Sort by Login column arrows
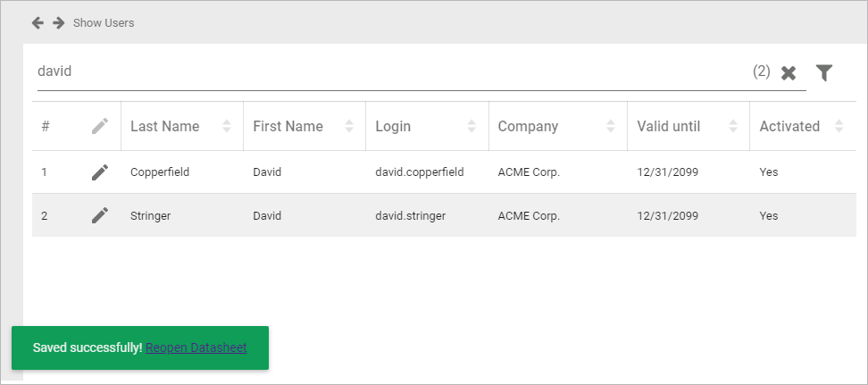The width and height of the screenshot is (868, 385). [x=472, y=126]
